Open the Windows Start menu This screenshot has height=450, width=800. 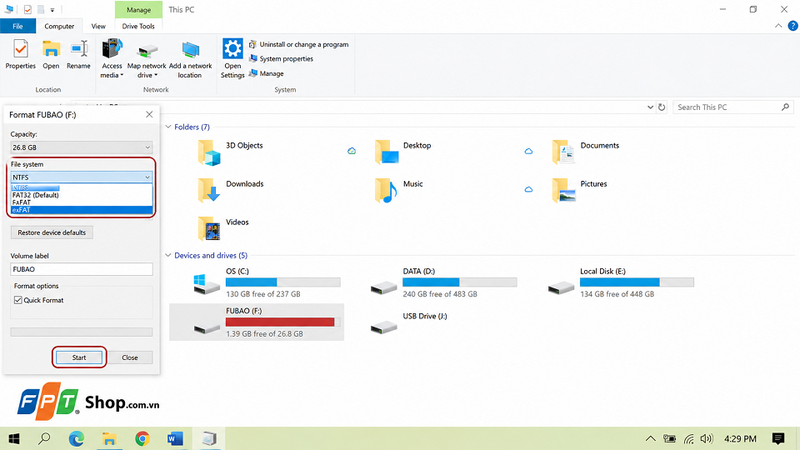14,438
